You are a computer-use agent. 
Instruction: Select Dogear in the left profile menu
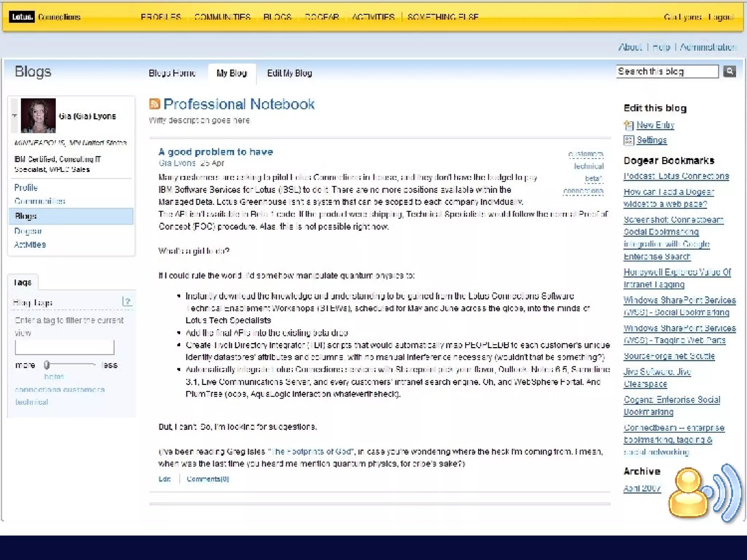[x=28, y=231]
